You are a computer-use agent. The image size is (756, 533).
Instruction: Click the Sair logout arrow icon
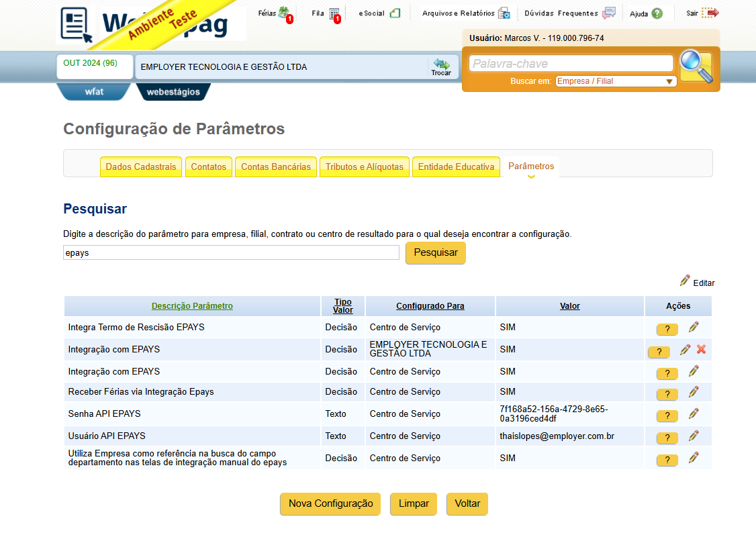tap(710, 13)
